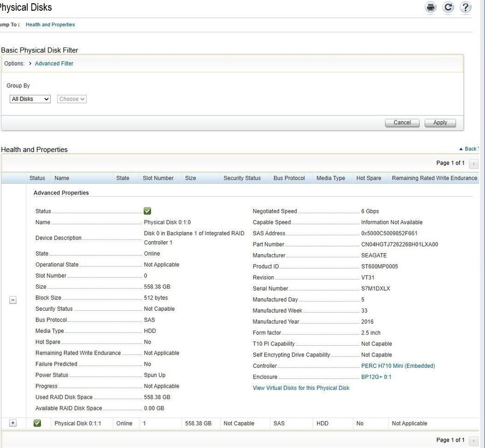Viewport: 485px width, 448px height.
Task: Click green status checkmark for Physical Disk 0:1:1
Action: tap(37, 423)
